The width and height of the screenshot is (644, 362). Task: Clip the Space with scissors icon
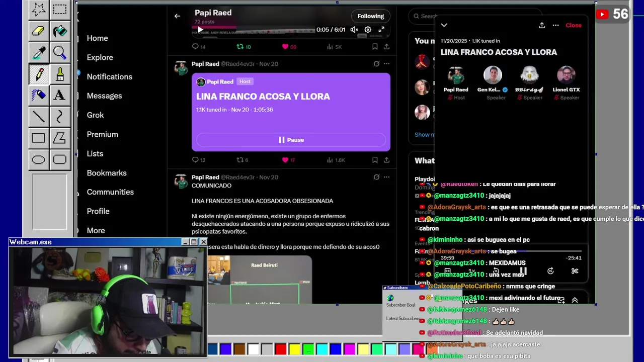575,271
